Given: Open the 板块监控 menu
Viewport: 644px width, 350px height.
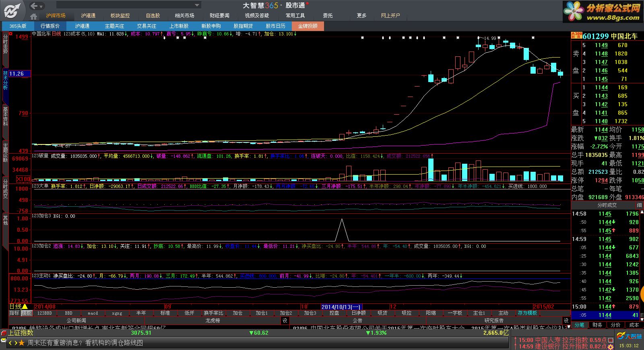Looking at the screenshot, I should 120,16.
